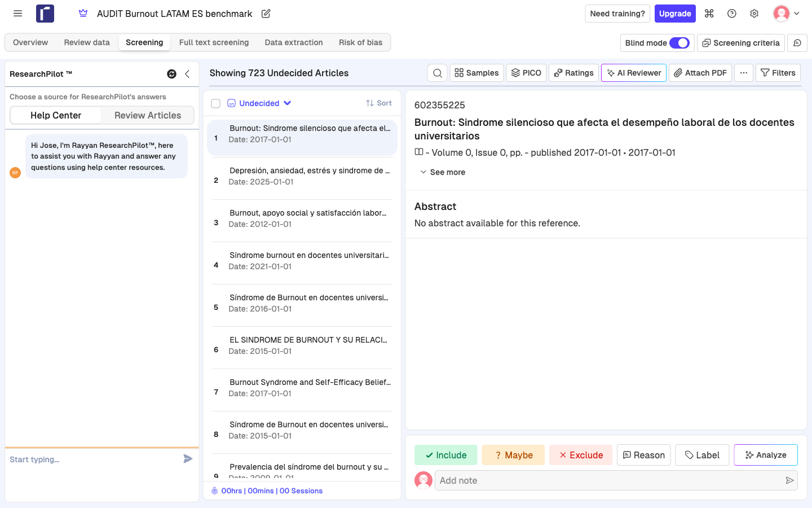This screenshot has width=812, height=508.
Task: Open the help question mark icon
Action: [732, 14]
